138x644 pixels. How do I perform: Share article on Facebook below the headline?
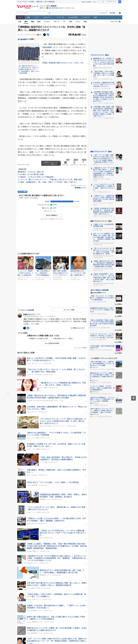click(48, 35)
